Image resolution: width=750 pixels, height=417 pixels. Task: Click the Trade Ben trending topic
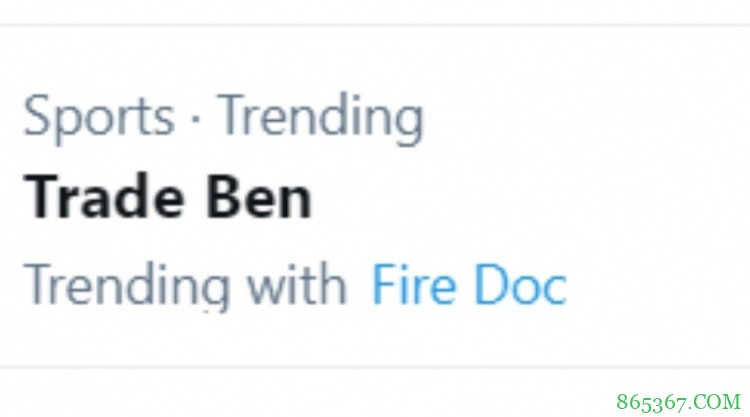click(168, 198)
